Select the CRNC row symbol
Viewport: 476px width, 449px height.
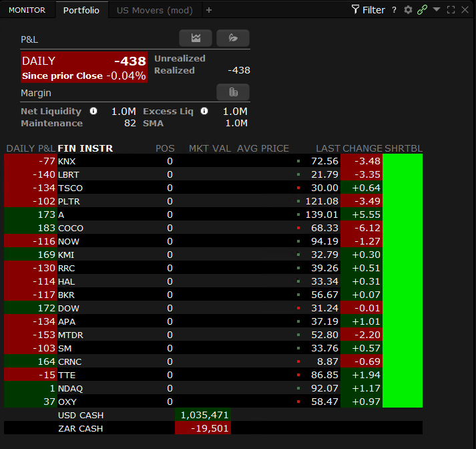click(x=70, y=362)
